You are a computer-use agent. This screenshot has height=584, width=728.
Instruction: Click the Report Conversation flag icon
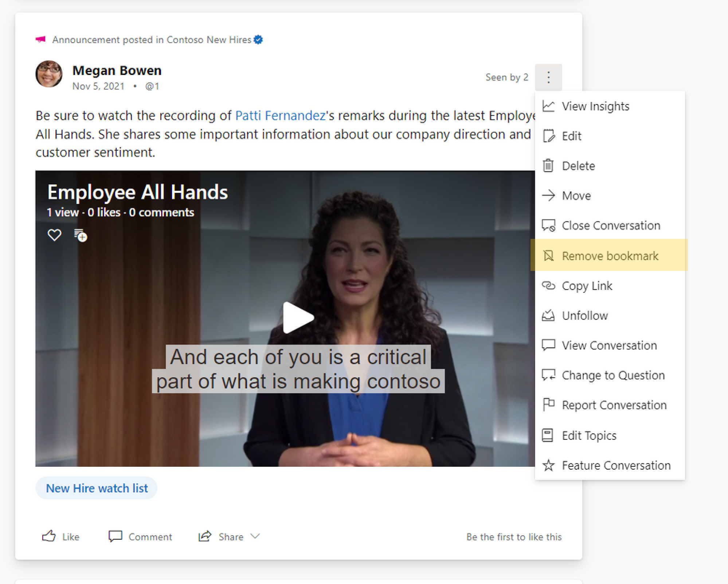[x=548, y=405]
